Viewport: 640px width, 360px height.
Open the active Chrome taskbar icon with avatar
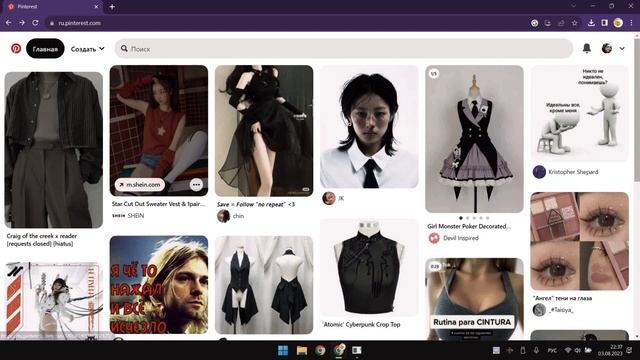tap(339, 350)
